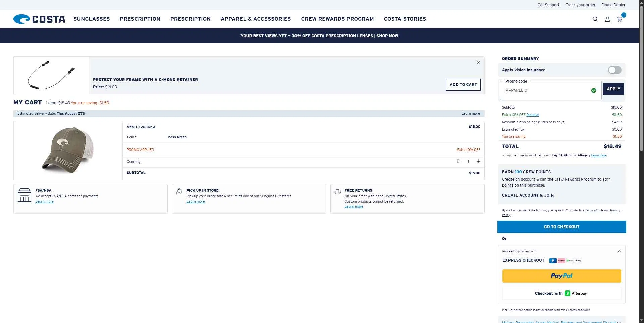The image size is (644, 323).
Task: Click the Go To Checkout button
Action: coord(562,227)
